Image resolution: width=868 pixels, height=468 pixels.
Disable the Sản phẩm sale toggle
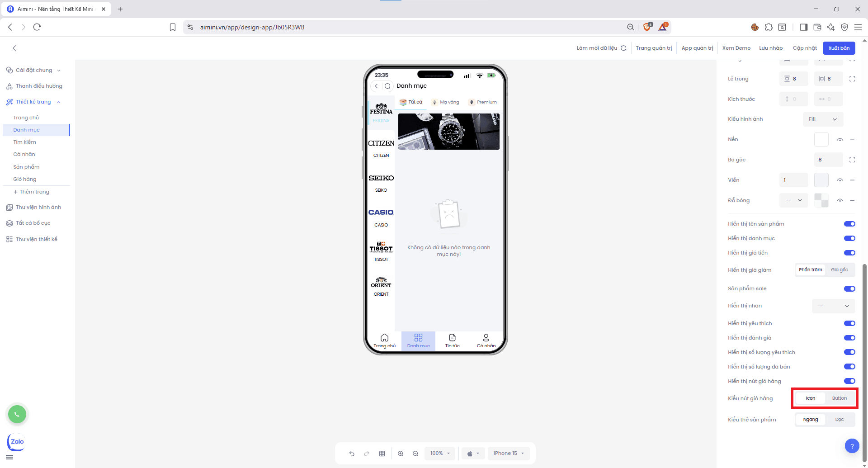849,288
